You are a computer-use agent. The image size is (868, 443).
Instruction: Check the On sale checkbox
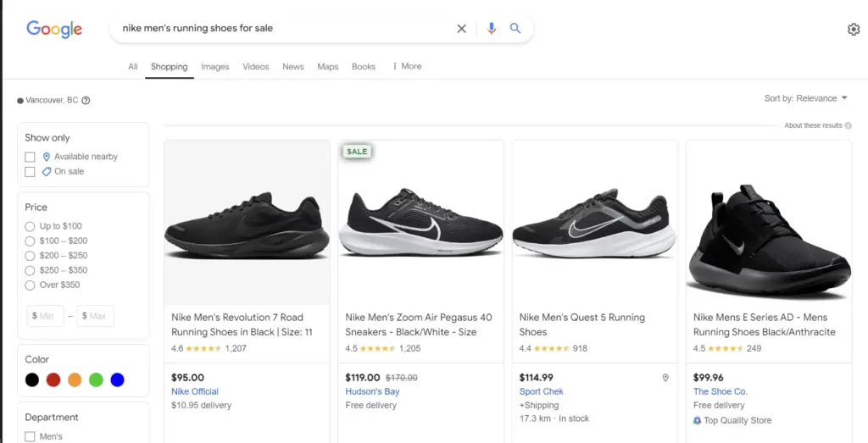[30, 172]
